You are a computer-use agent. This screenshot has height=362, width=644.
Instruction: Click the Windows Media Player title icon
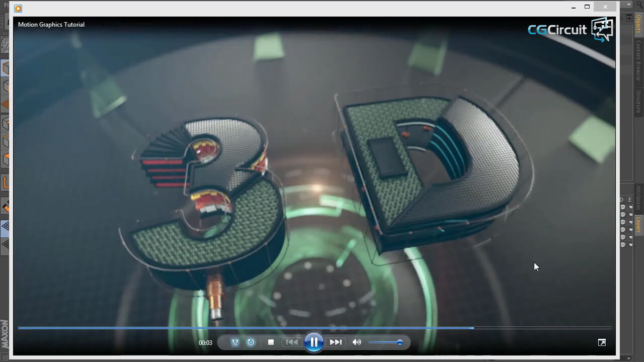[18, 8]
